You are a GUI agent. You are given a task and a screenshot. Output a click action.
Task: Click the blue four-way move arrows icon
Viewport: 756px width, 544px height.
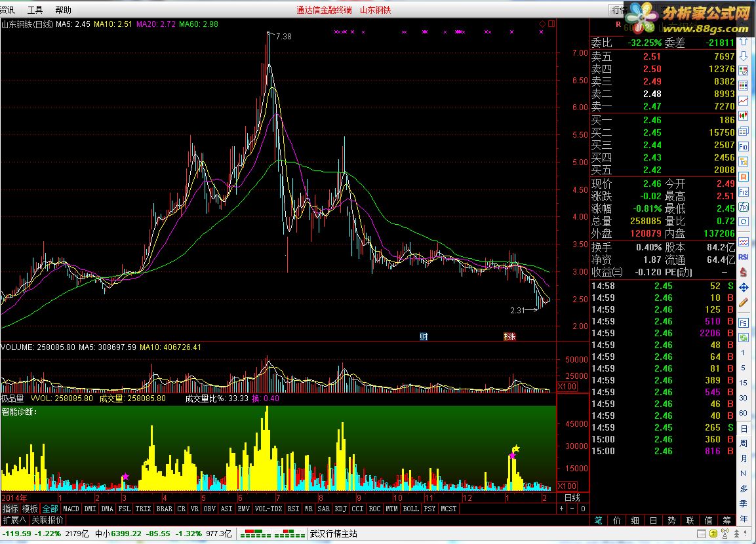[x=744, y=288]
